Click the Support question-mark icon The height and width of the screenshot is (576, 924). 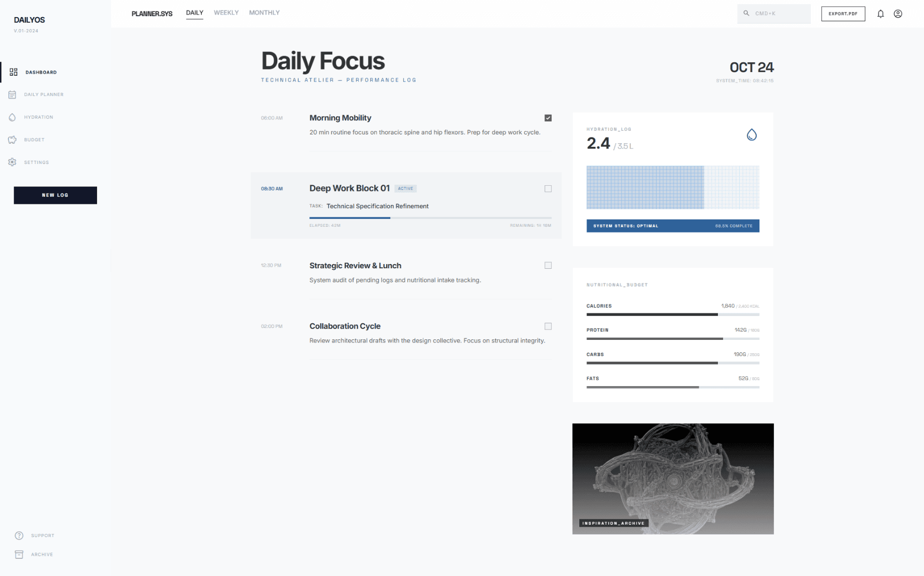(19, 535)
